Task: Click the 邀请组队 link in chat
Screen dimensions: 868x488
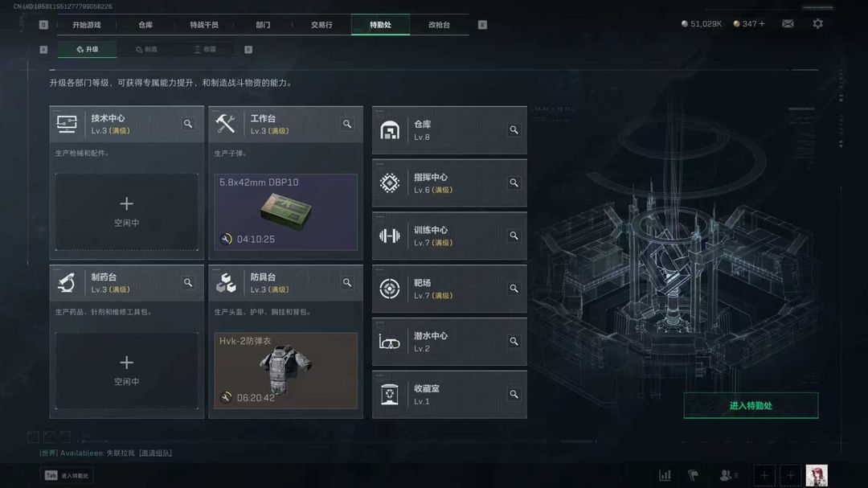Action: [x=156, y=453]
